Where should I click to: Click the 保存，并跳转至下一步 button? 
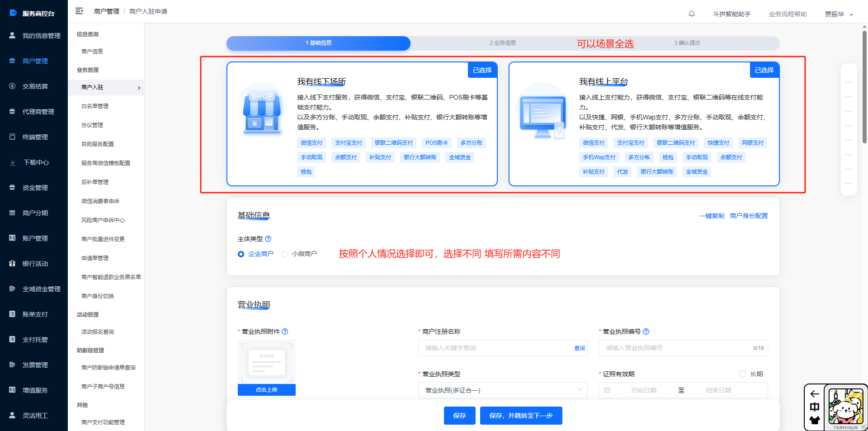[521, 416]
